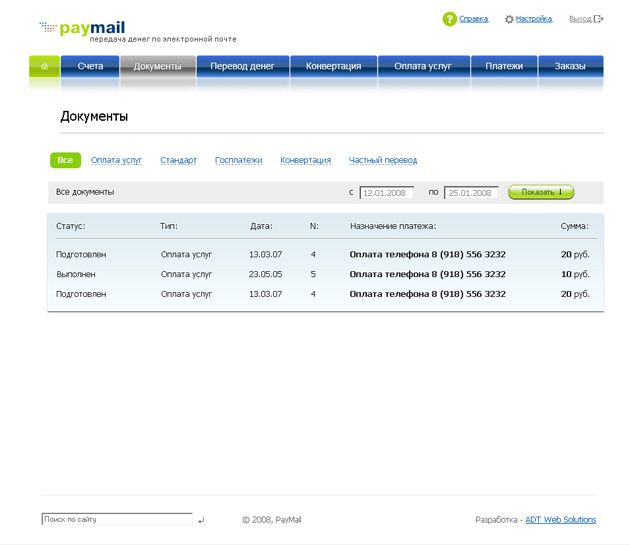This screenshot has width=630, height=545.
Task: Open the Платежи tab
Action: point(504,66)
